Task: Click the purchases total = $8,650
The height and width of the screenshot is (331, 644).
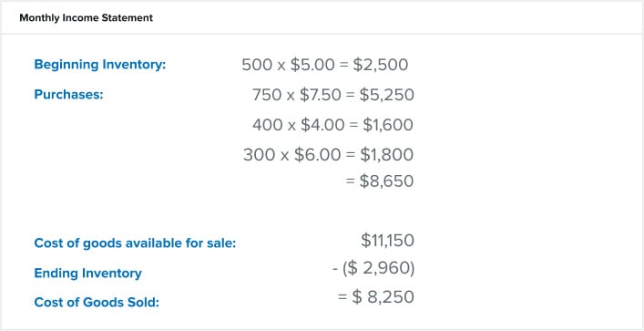Action: click(x=380, y=181)
